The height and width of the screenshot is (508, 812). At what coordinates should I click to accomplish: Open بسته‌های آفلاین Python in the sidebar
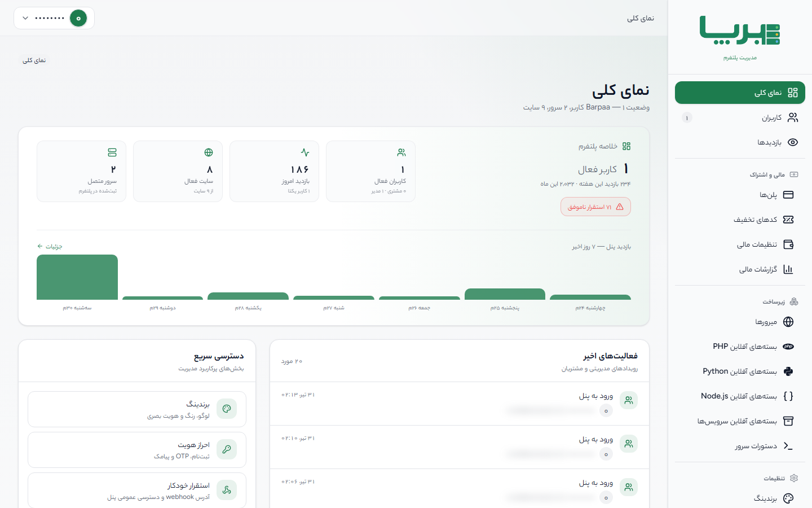click(740, 371)
